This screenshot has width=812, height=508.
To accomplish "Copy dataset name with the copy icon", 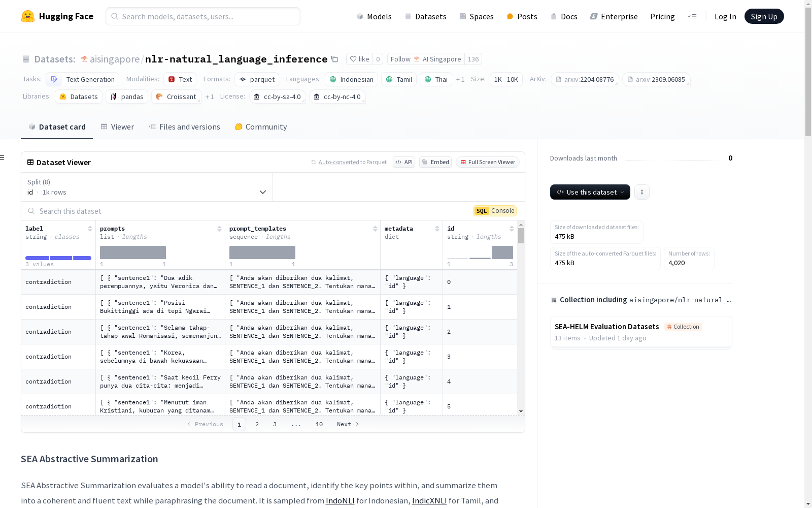I will [x=334, y=59].
